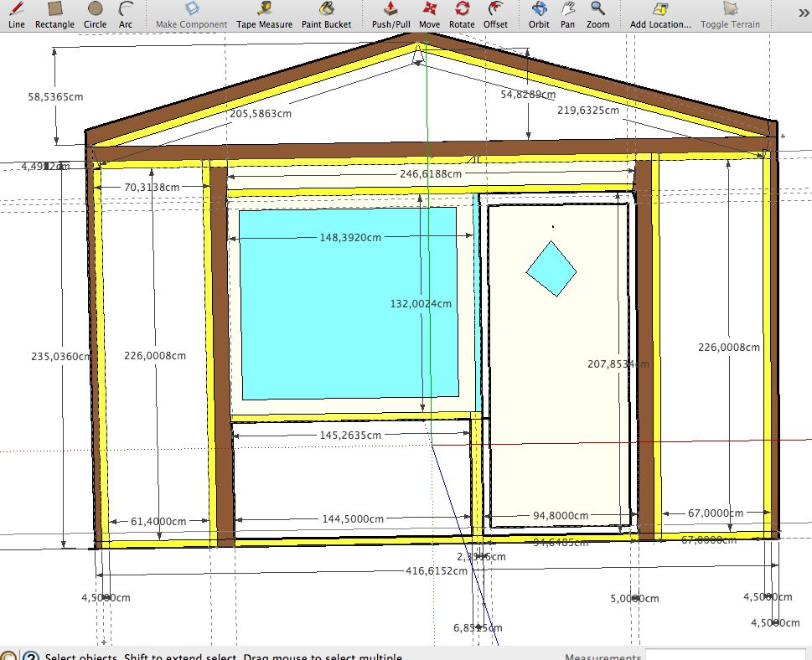The height and width of the screenshot is (660, 812).
Task: Click the cyan diamond door window
Action: click(551, 269)
